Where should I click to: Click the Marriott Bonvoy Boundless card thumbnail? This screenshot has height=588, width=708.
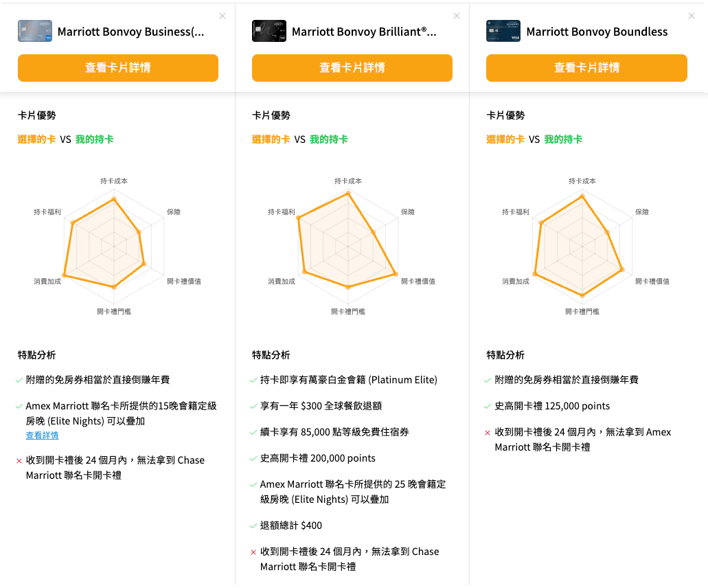point(503,31)
